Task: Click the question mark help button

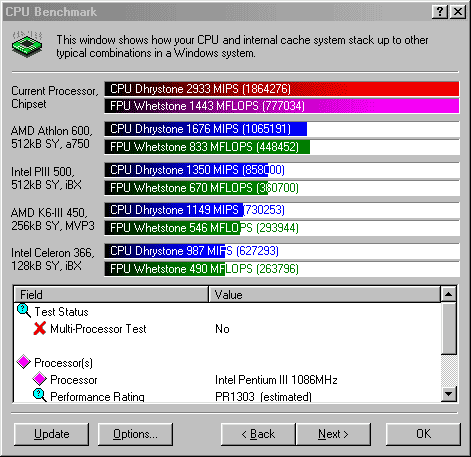Action: click(x=440, y=12)
